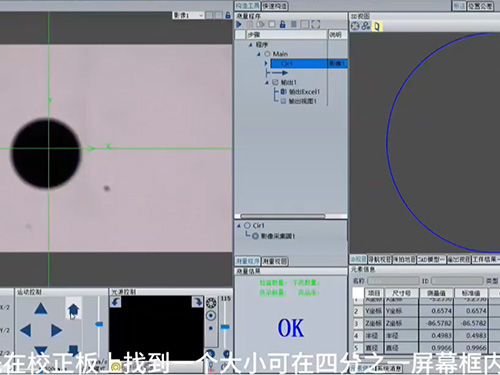Click the Z-axis down arrow icon
This screenshot has width=500, height=375.
(73, 350)
